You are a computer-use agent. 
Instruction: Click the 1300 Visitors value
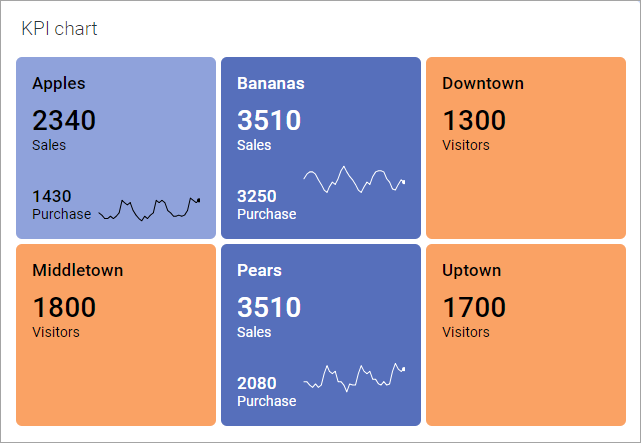click(474, 121)
